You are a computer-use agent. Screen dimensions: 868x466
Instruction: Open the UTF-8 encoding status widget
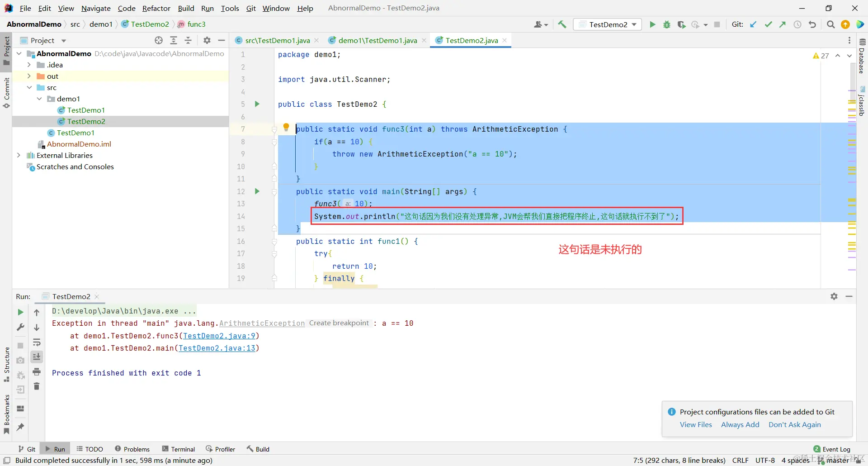pos(765,460)
